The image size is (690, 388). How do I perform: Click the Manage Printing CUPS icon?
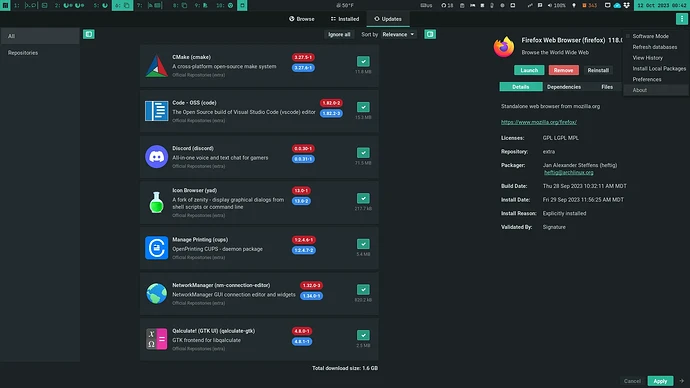pos(157,248)
